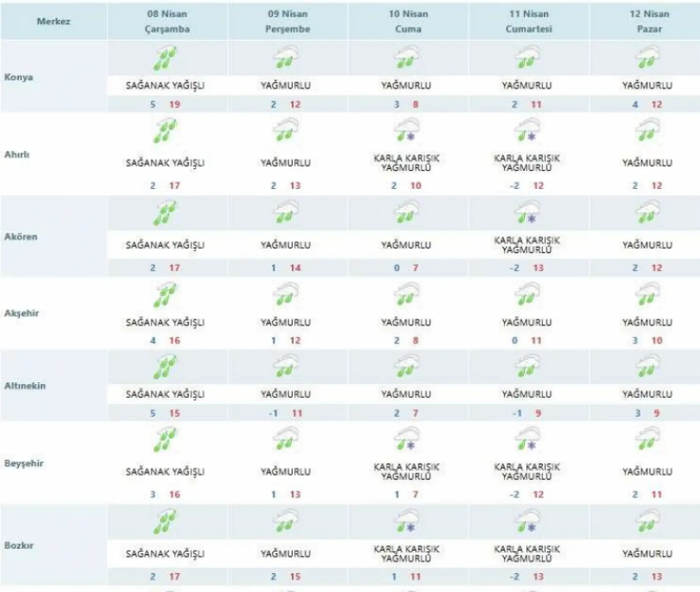Click Bozkır's -2 / 13 temperature for 11 Nisan
Image resolution: width=700 pixels, height=592 pixels.
tap(527, 577)
